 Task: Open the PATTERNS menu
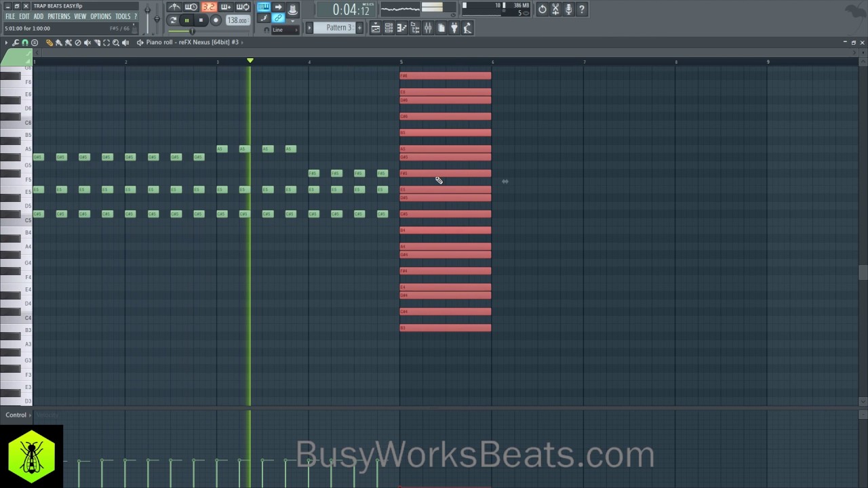point(59,16)
